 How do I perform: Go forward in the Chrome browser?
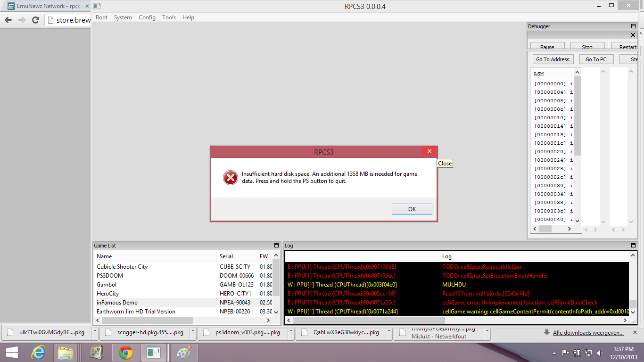(22, 20)
